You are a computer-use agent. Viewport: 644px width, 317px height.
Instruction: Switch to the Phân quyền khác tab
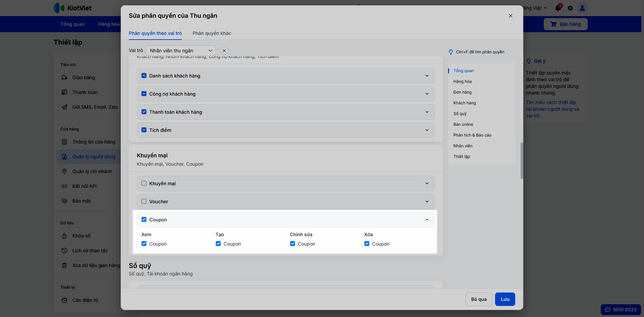click(x=212, y=33)
